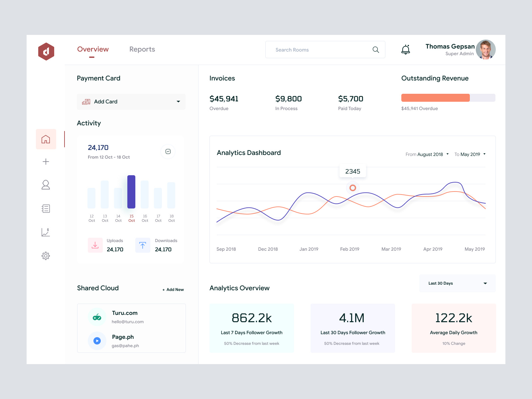
Task: Click the Downloads upload icon
Action: point(143,245)
